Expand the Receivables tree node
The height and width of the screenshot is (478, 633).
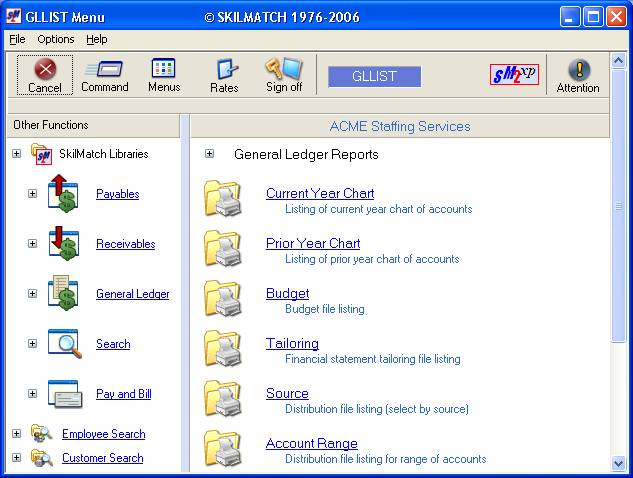(x=32, y=243)
